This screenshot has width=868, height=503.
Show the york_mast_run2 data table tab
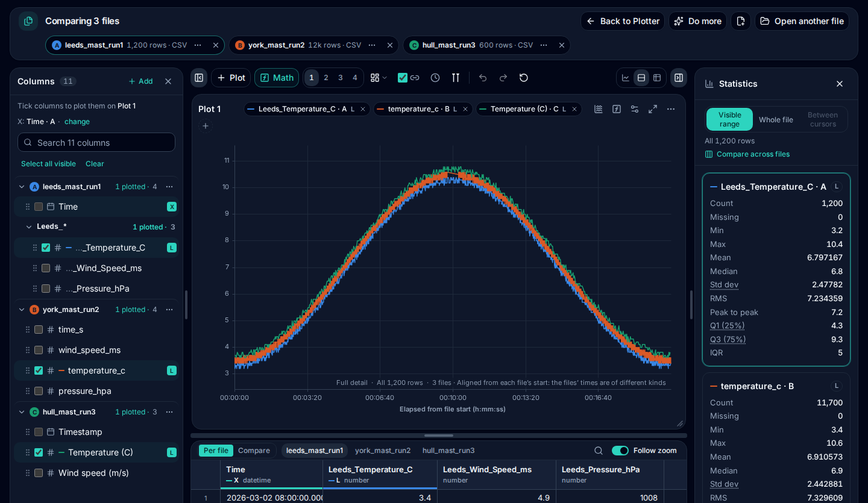[x=383, y=451]
